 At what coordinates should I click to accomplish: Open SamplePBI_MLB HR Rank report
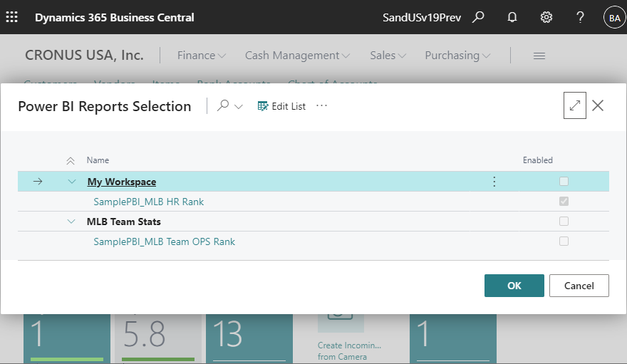tap(148, 202)
